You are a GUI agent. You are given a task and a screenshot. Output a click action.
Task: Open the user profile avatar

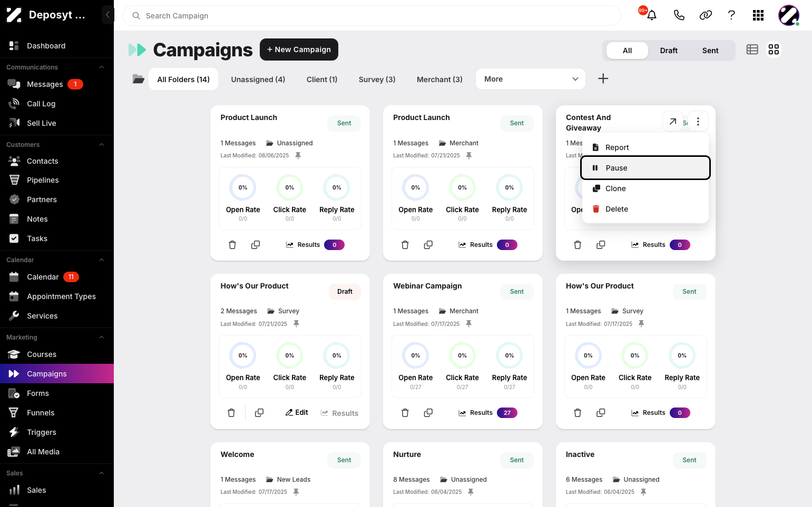789,15
